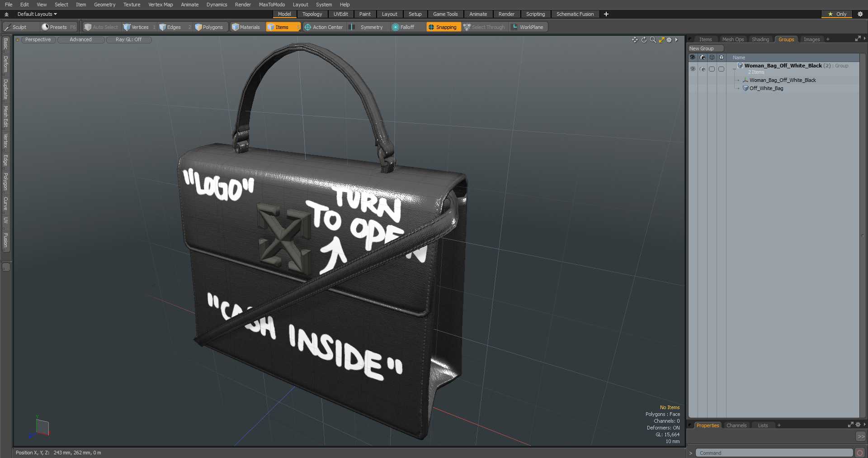868x458 pixels.
Task: Click the home icon left of Default Layouts
Action: pos(7,14)
